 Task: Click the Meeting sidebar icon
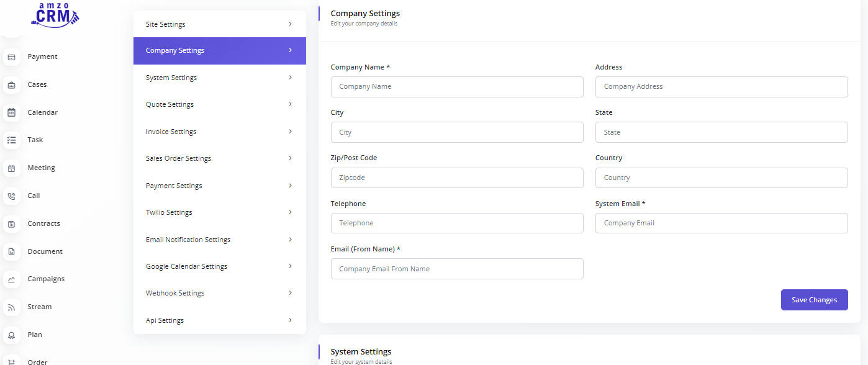[11, 168]
